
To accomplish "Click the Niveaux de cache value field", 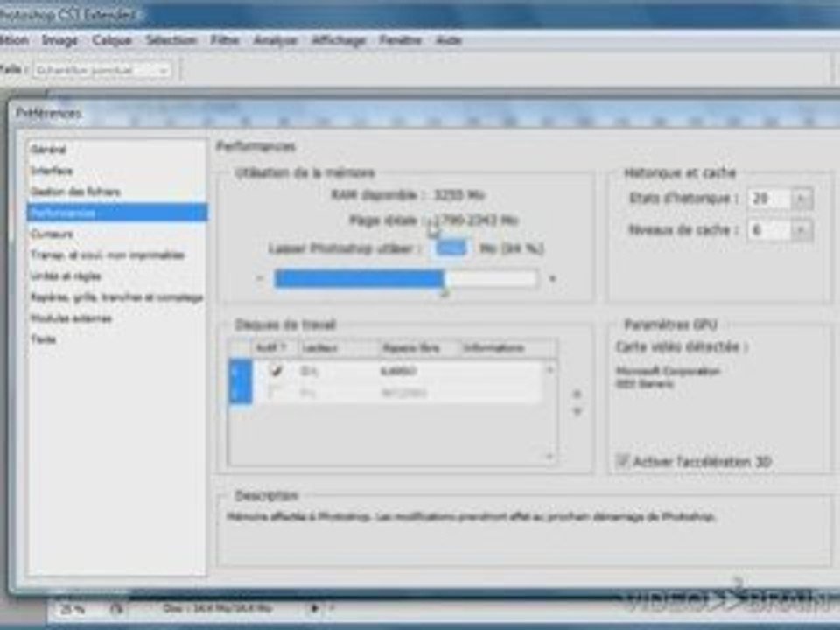I will 768,230.
